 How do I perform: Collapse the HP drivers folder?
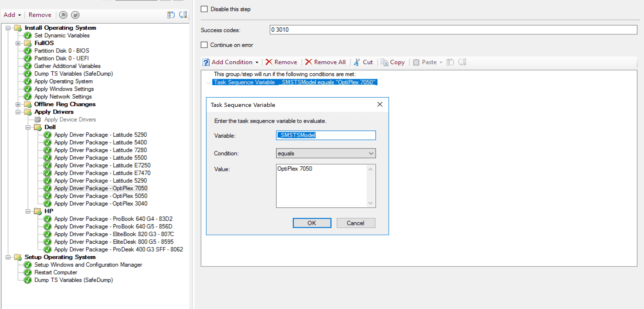point(28,211)
